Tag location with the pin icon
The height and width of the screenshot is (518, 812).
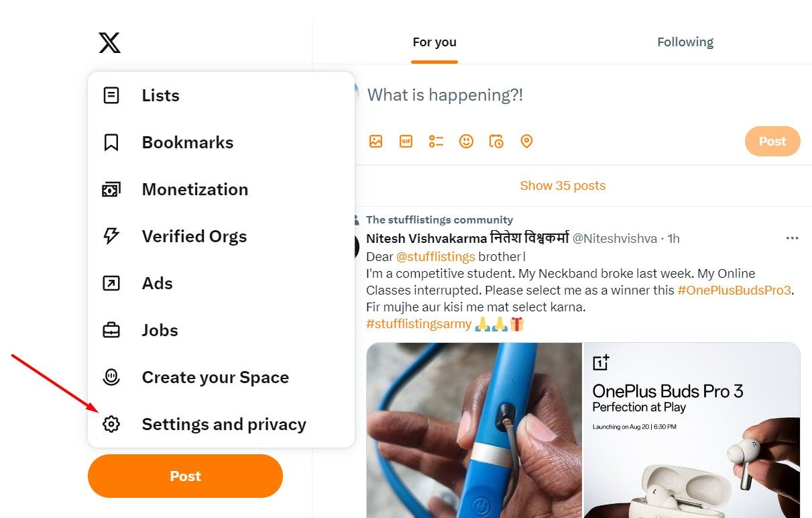pos(526,142)
